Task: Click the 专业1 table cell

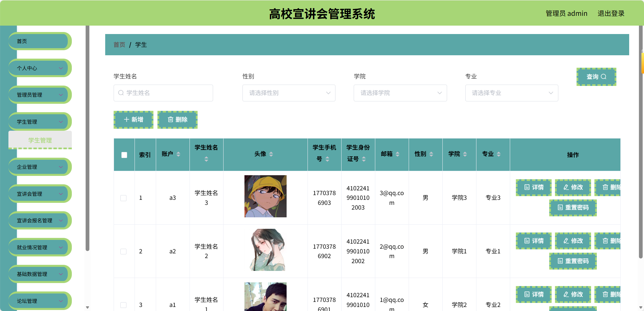Action: coord(493,251)
